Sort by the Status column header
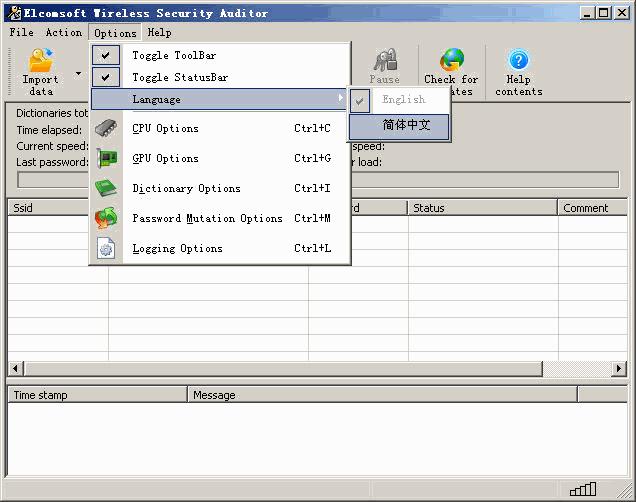The width and height of the screenshot is (636, 502). (x=482, y=208)
